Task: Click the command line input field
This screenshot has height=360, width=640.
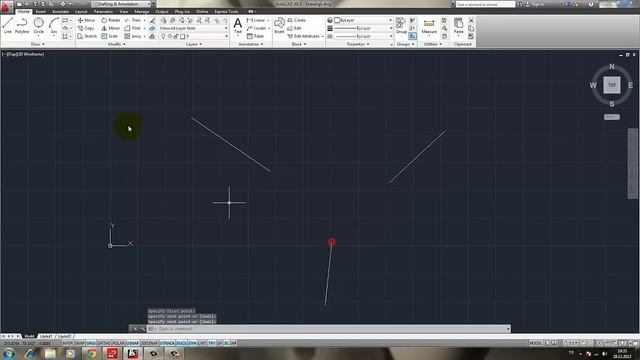Action: 329,329
